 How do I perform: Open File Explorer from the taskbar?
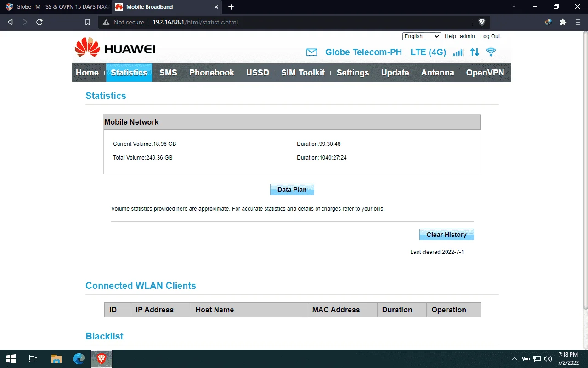pos(57,359)
